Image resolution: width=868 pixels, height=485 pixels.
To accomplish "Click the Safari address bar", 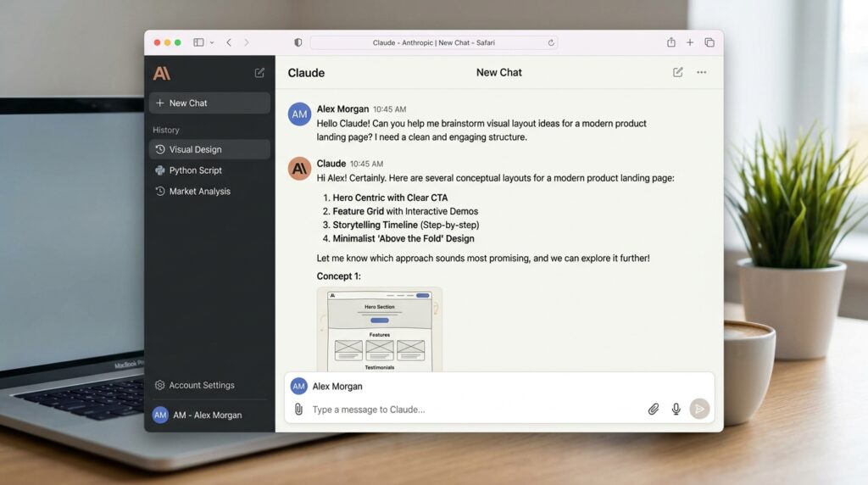I will click(434, 42).
